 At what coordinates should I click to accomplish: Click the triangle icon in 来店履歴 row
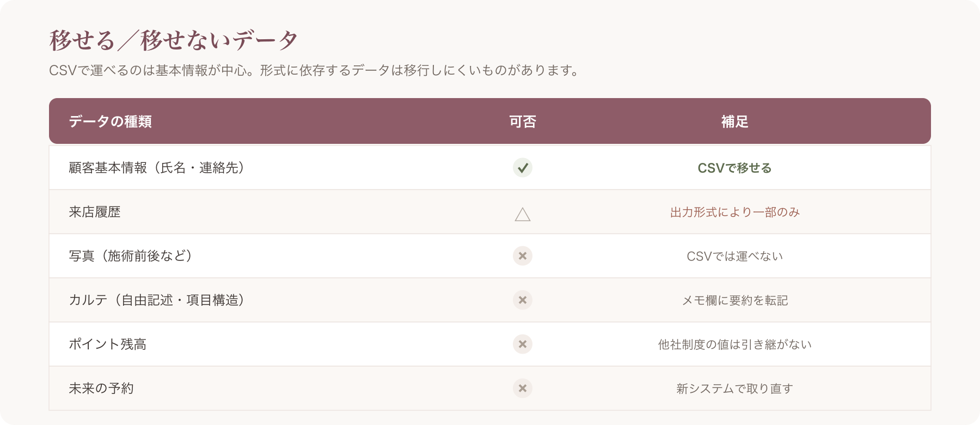[x=523, y=214]
